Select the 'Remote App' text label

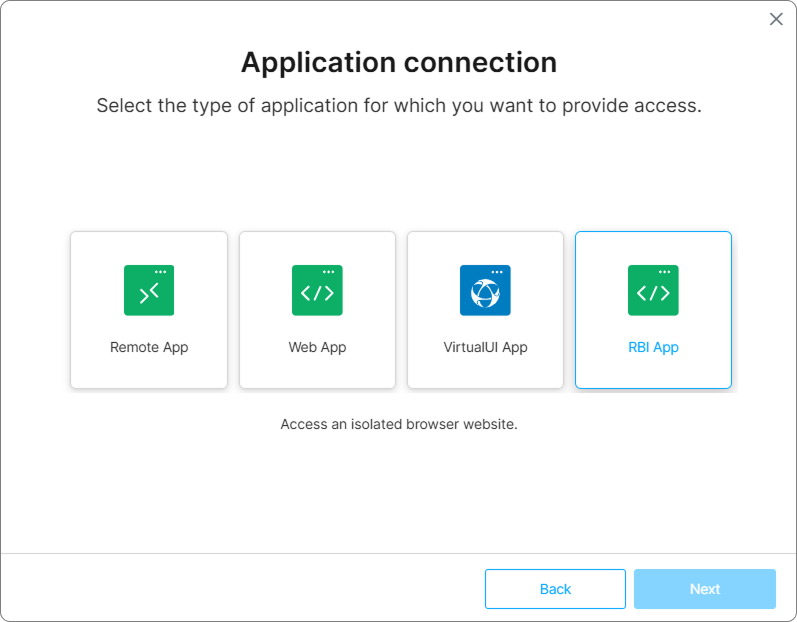tap(149, 348)
